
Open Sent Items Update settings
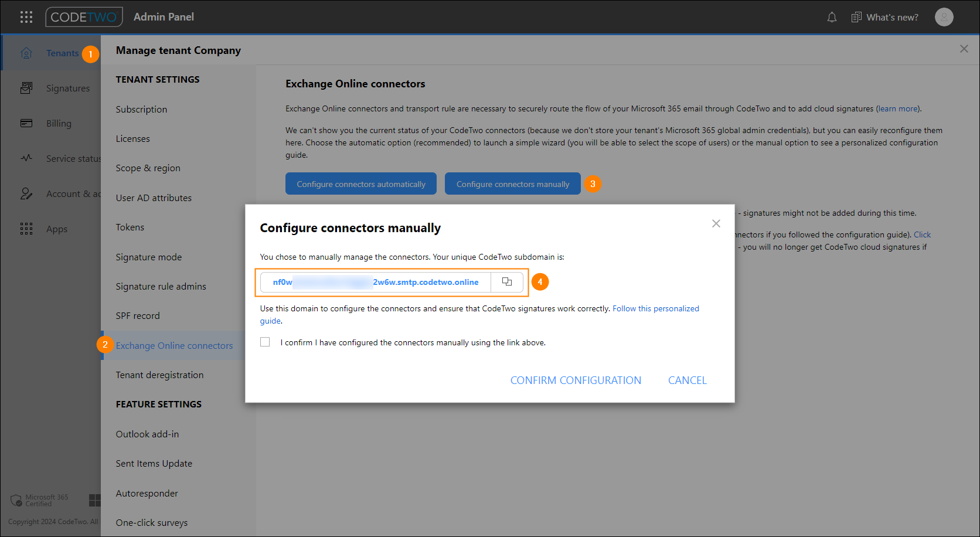click(x=154, y=463)
